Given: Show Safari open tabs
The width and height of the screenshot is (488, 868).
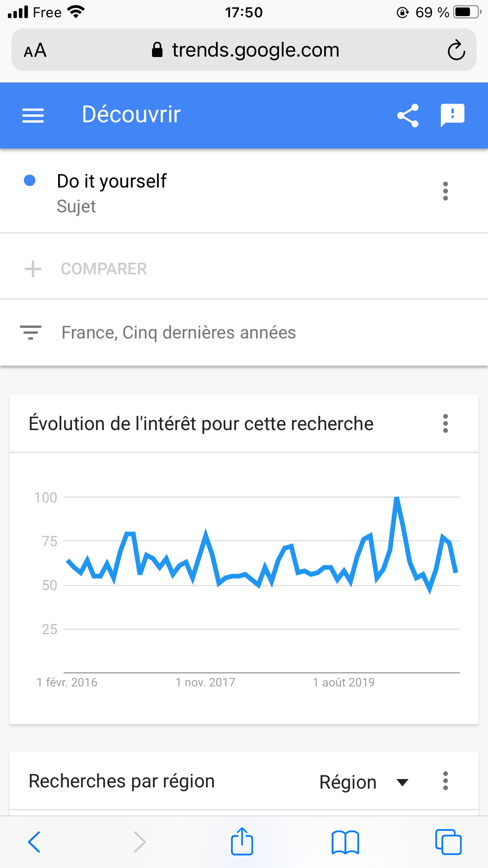Looking at the screenshot, I should tap(448, 842).
